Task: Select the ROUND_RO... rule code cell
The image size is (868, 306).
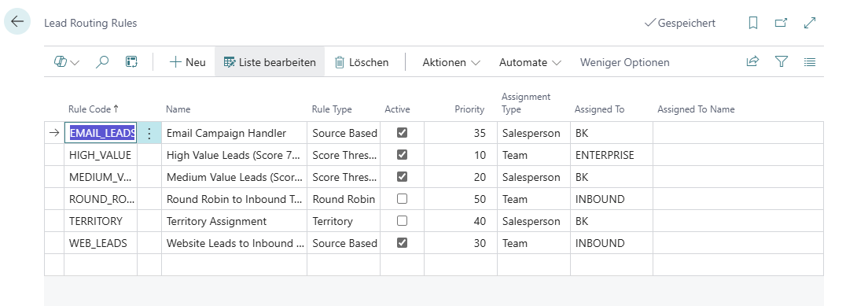Action: [x=100, y=199]
